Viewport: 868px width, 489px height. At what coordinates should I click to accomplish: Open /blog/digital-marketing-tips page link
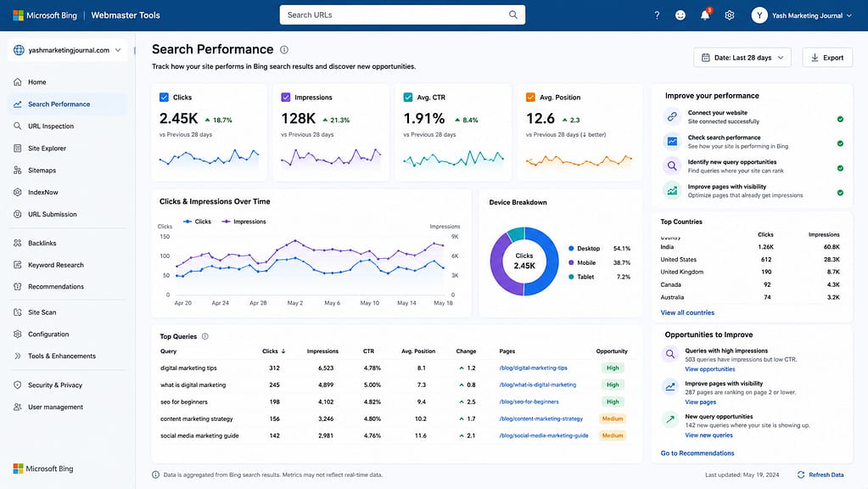pos(533,368)
